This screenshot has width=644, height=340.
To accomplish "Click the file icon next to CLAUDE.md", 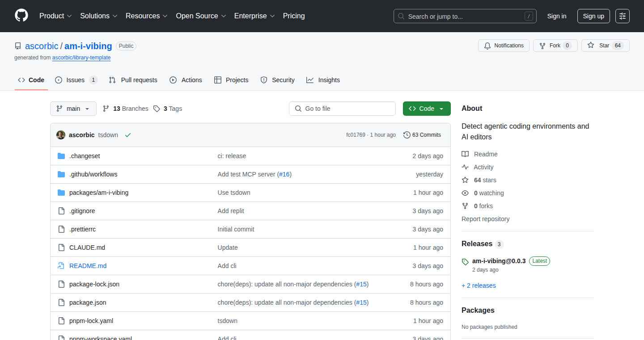I will pyautogui.click(x=61, y=248).
